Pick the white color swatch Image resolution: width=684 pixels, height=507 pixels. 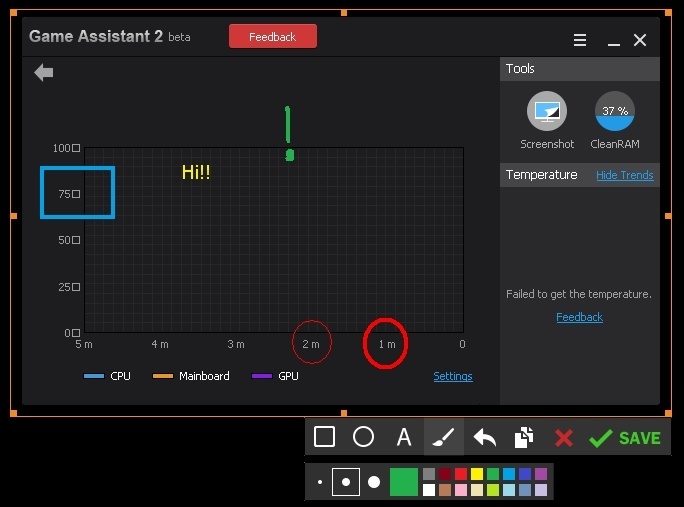(x=429, y=490)
